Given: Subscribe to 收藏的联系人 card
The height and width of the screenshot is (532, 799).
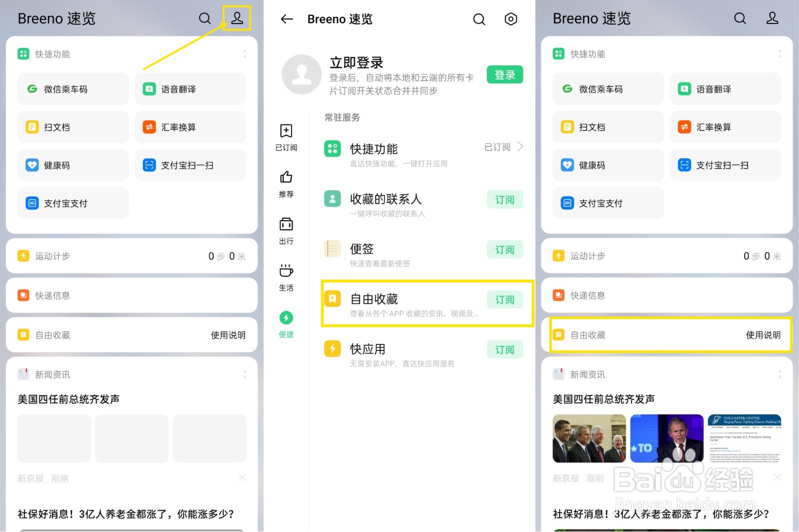Looking at the screenshot, I should pyautogui.click(x=505, y=200).
